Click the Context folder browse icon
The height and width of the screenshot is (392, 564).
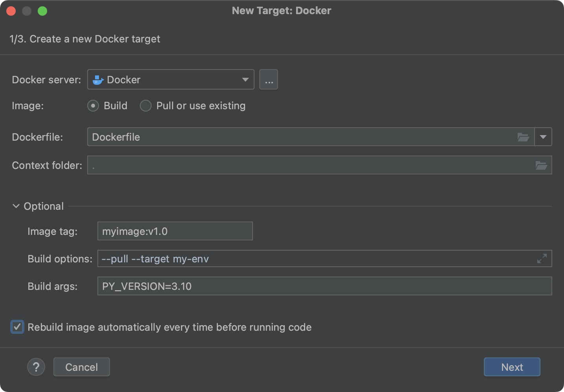point(541,165)
